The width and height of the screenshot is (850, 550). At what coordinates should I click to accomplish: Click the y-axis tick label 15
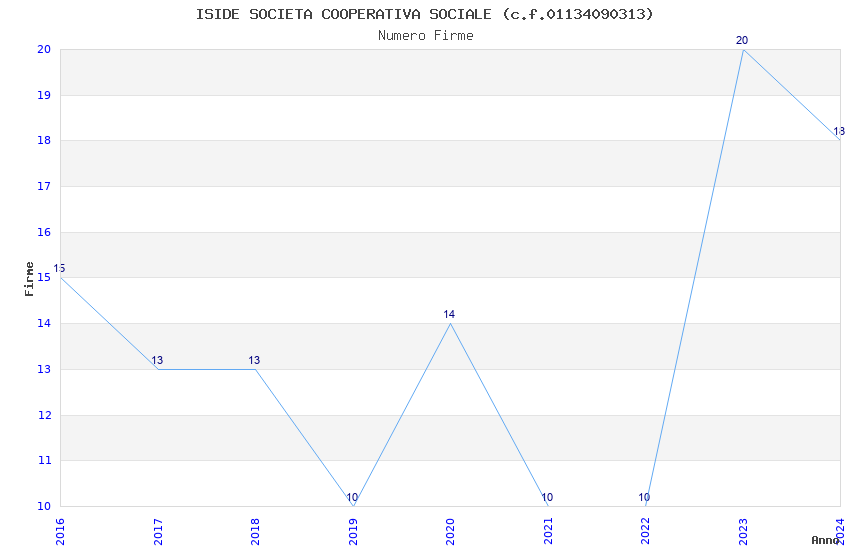click(x=44, y=277)
